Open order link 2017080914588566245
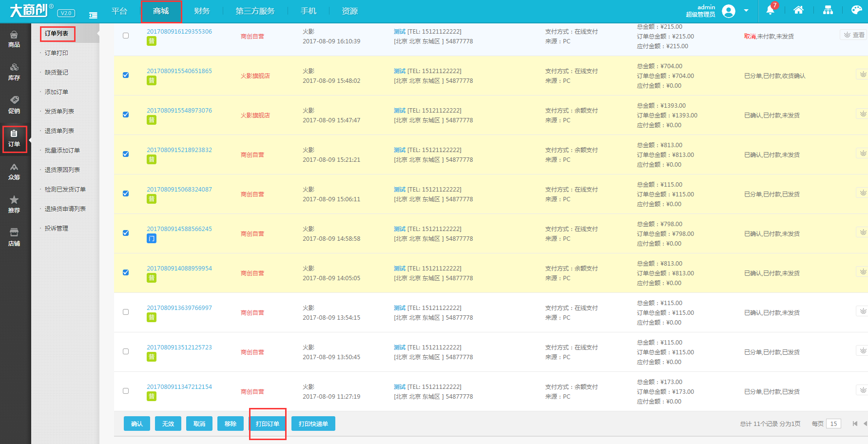 179,229
